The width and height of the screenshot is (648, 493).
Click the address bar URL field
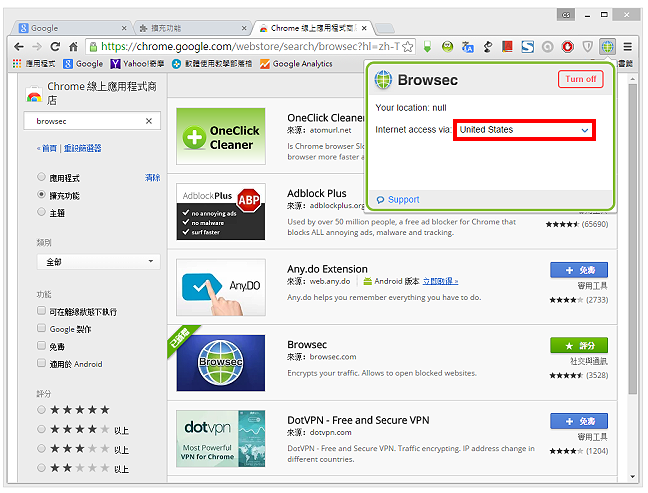pyautogui.click(x=250, y=47)
